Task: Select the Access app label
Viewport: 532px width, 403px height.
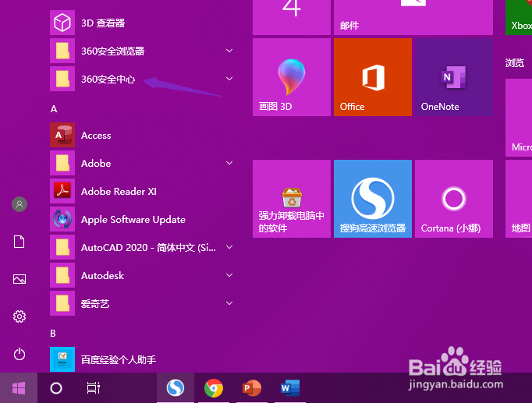Action: click(96, 135)
